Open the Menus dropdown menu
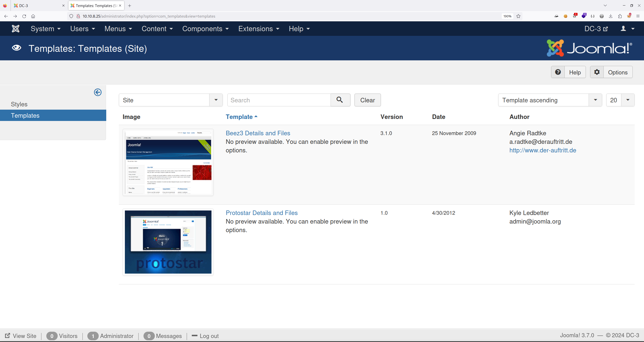The width and height of the screenshot is (644, 342). [x=118, y=29]
